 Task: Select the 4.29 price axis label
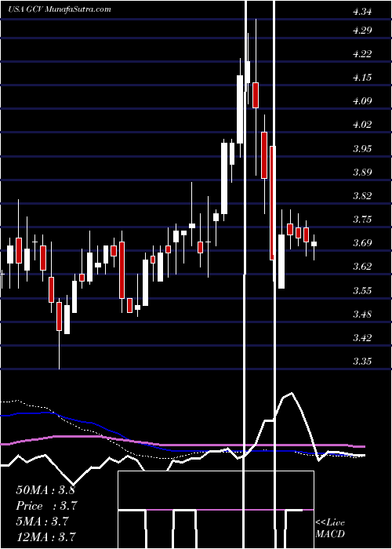click(x=362, y=30)
